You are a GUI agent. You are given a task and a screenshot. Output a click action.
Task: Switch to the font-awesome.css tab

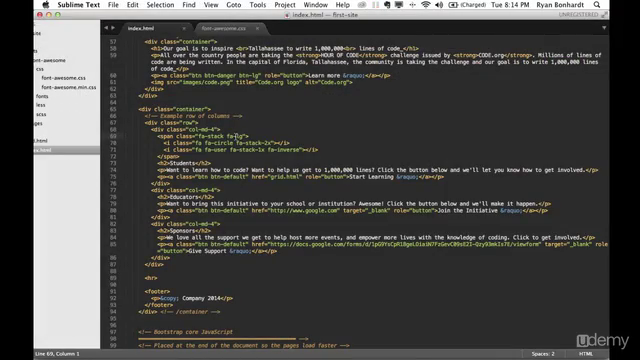[x=224, y=28]
